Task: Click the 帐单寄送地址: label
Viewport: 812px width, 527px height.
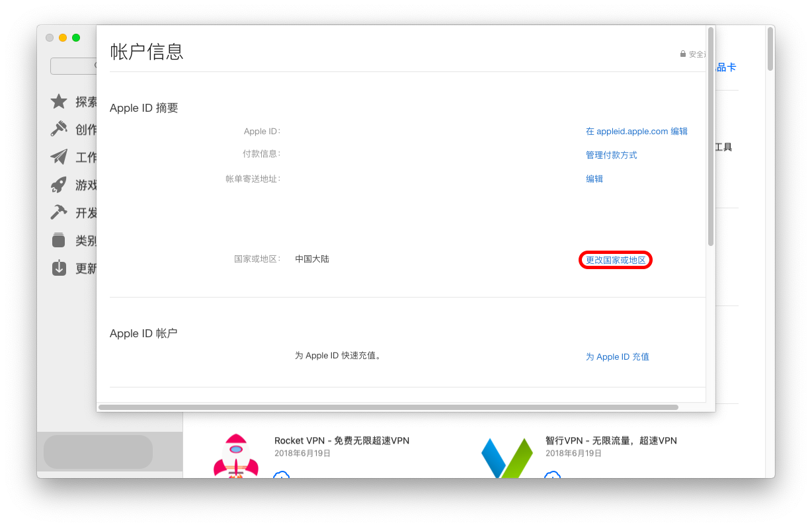Action: click(x=253, y=179)
